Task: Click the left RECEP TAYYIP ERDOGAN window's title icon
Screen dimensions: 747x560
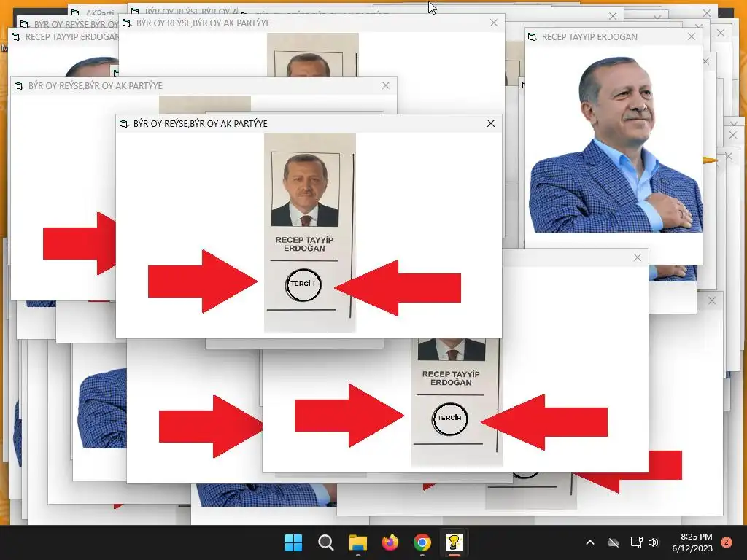Action: (x=16, y=36)
